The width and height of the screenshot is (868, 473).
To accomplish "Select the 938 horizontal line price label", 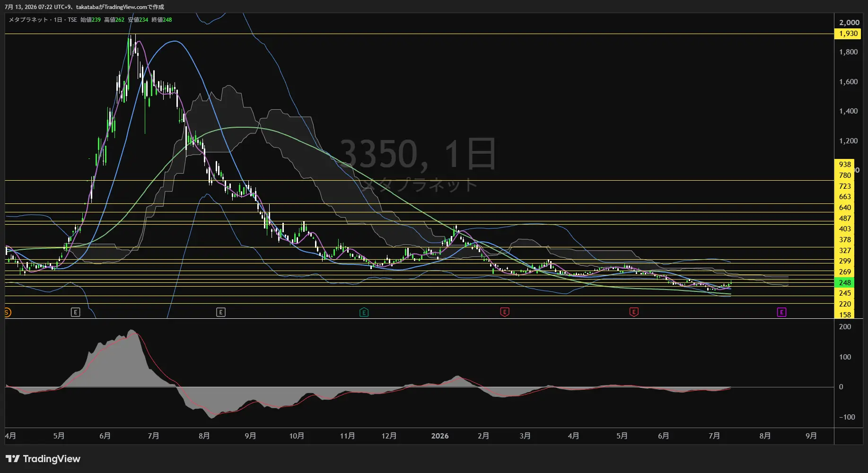I will coord(845,164).
